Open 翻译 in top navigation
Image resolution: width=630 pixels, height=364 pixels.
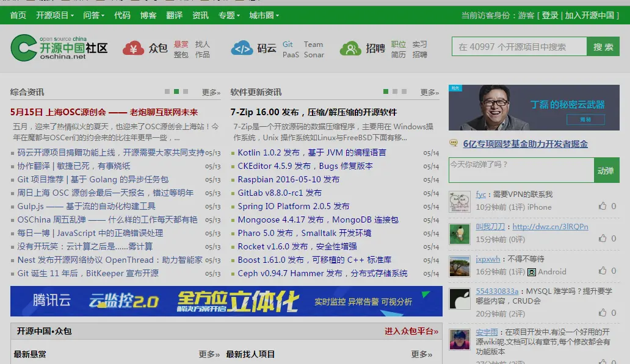[175, 15]
